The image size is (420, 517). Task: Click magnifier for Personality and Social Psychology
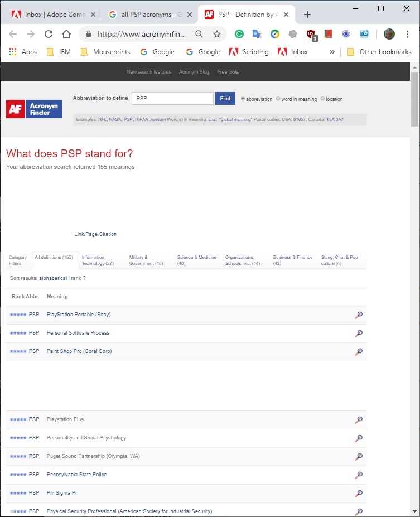[x=359, y=438]
